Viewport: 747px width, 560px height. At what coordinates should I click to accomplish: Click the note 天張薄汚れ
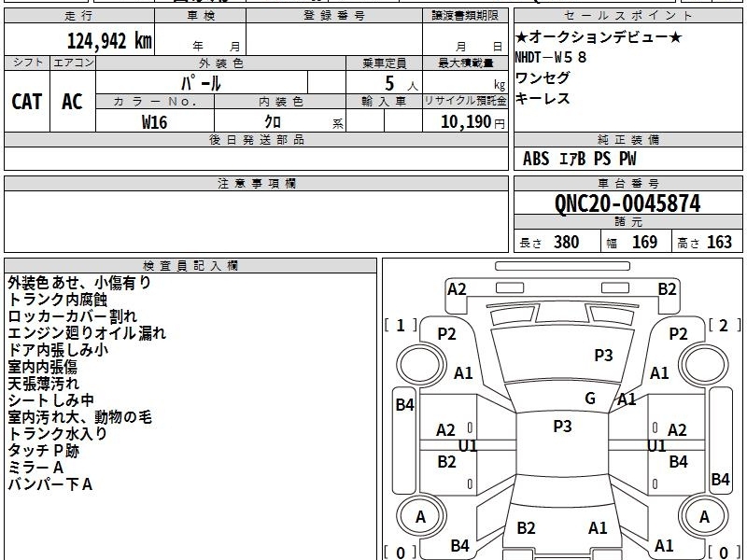coord(43,384)
